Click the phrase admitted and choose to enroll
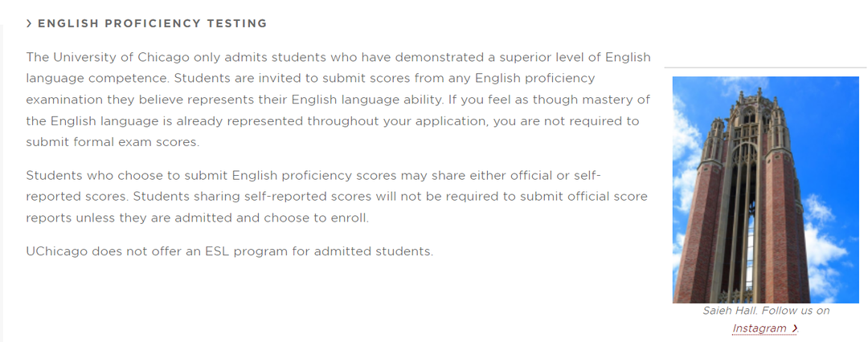Viewport: 868px width, 342px height. (272, 218)
